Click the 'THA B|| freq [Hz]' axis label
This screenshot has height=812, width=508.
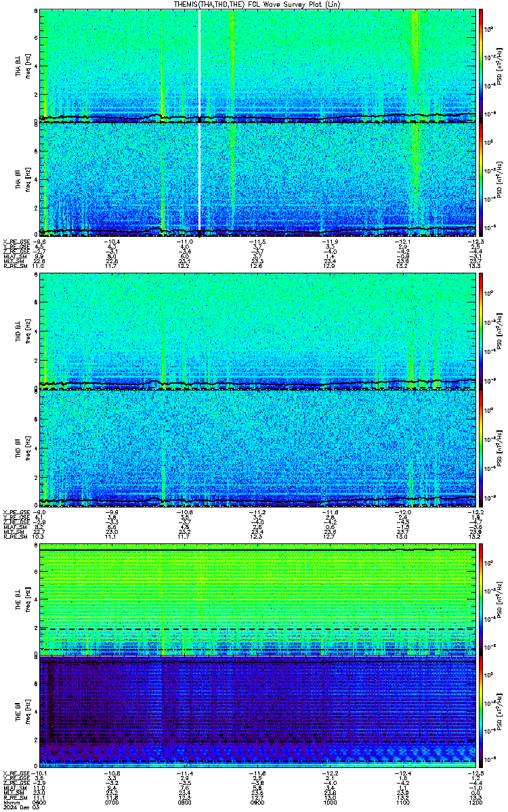22,179
